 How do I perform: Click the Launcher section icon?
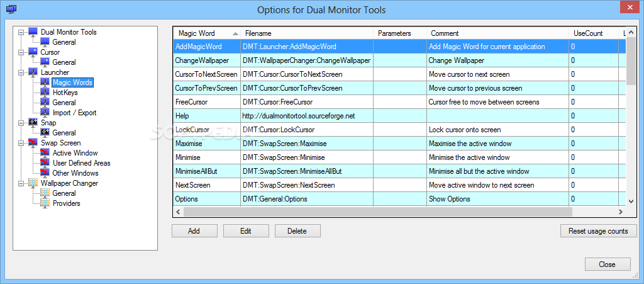33,72
